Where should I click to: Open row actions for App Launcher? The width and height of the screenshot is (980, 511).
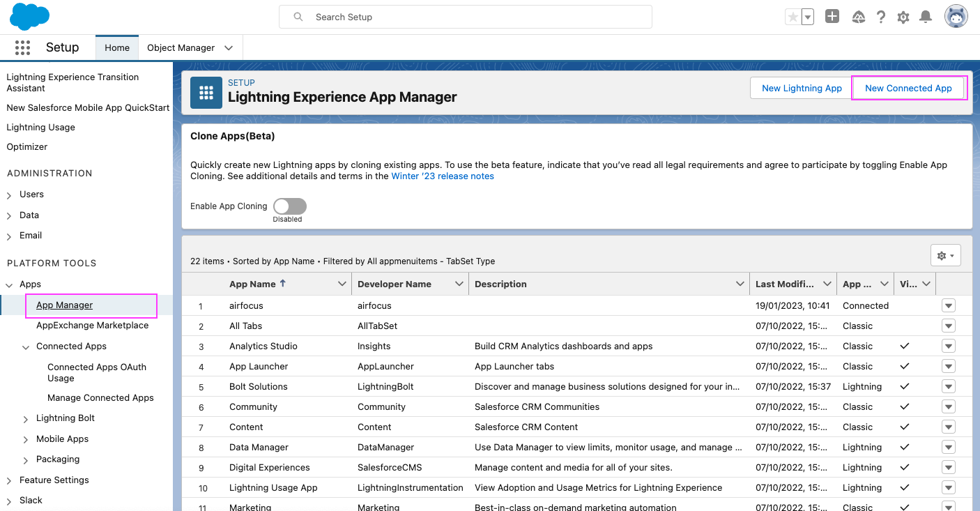coord(948,366)
